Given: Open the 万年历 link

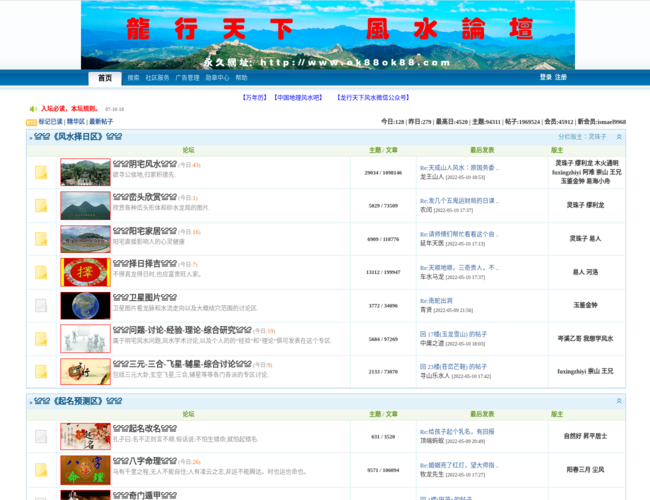Looking at the screenshot, I should point(255,98).
